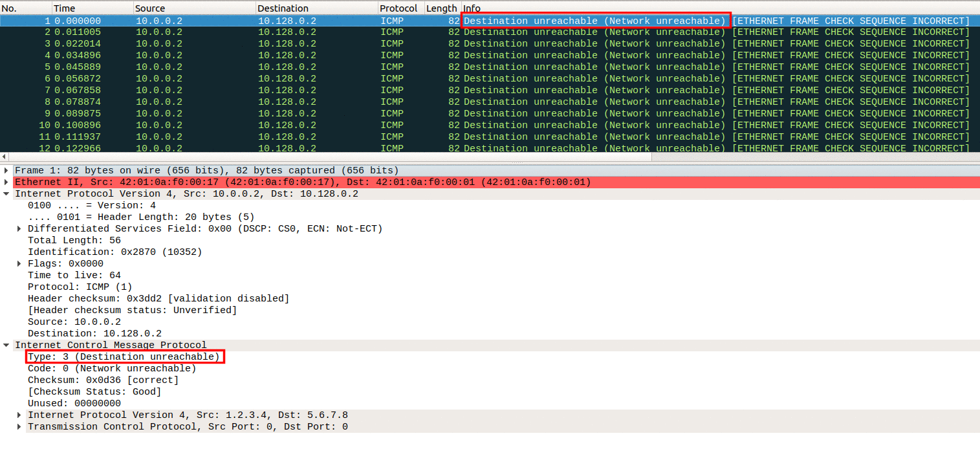Select packet 11 at time 0.111937
The height and width of the screenshot is (471, 980).
pyautogui.click(x=490, y=137)
